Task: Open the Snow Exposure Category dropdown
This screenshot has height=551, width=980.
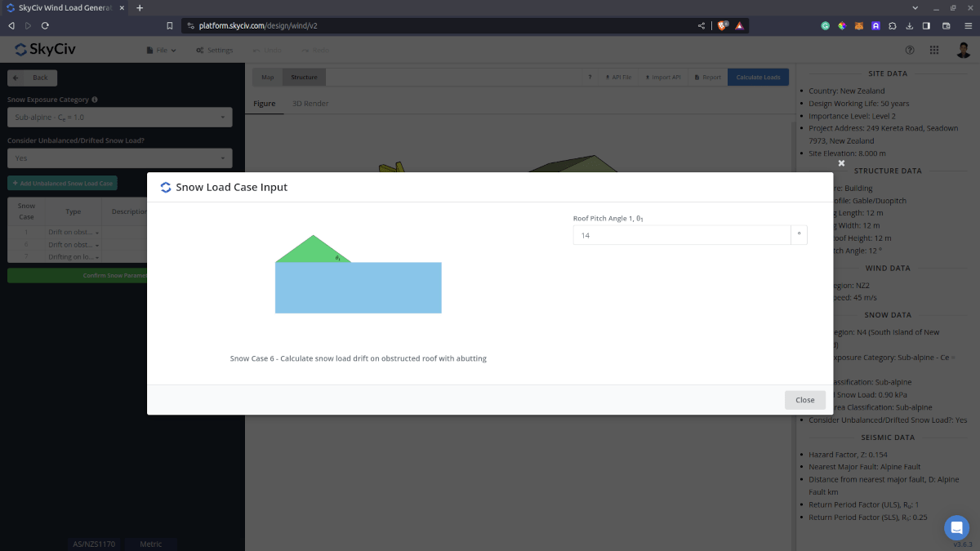Action: pyautogui.click(x=120, y=118)
